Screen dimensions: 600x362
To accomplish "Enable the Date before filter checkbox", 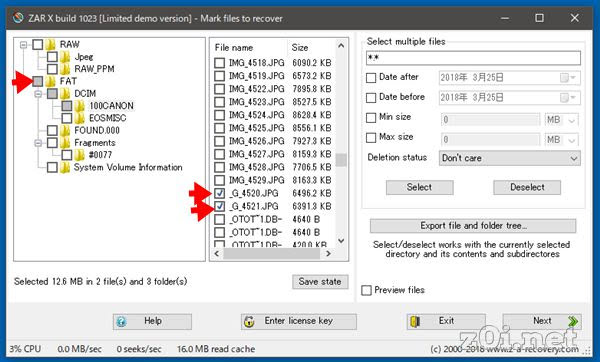I will coord(371,98).
